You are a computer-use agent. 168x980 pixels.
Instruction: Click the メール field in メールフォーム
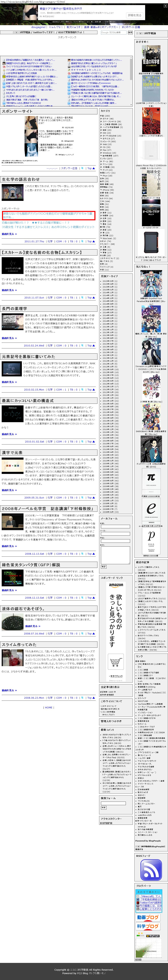115,534
